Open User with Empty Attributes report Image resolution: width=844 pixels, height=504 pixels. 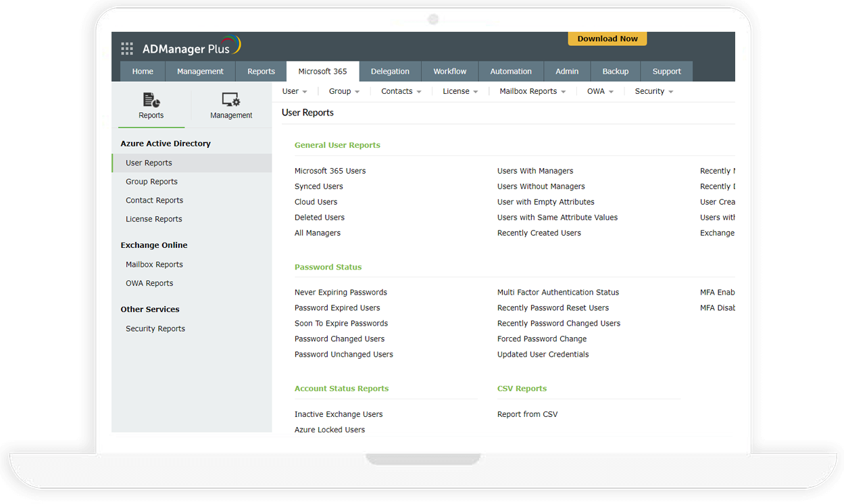coord(546,202)
